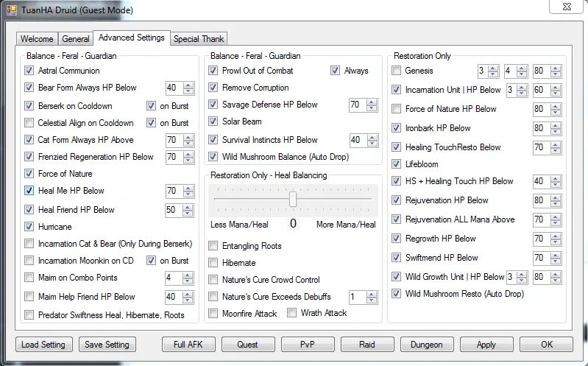Click the TuanHA Druid title bar icon
The width and height of the screenshot is (588, 366).
(13, 10)
